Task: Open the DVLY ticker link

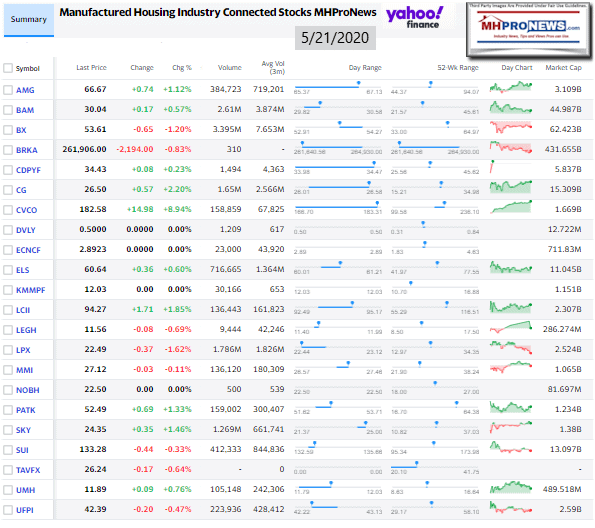Action: [x=25, y=230]
